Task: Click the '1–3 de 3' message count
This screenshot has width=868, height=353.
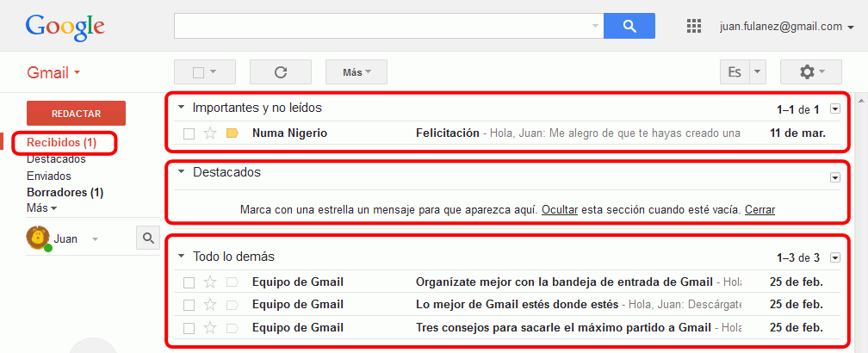Action: click(797, 257)
